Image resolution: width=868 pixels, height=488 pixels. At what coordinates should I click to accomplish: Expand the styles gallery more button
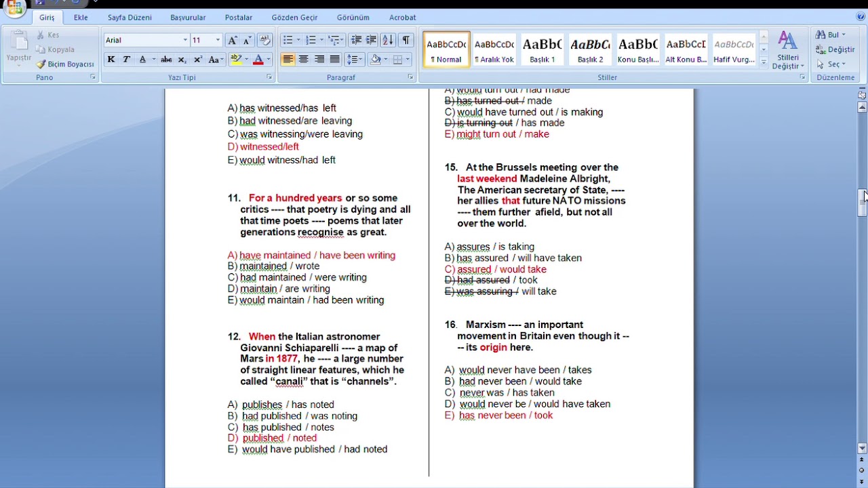pos(764,62)
